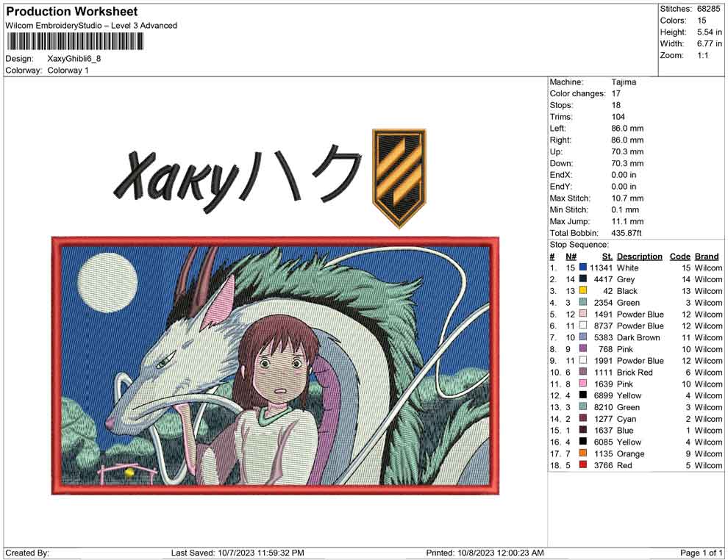Click the Max Stitch value '10.7 mm'

[627, 198]
